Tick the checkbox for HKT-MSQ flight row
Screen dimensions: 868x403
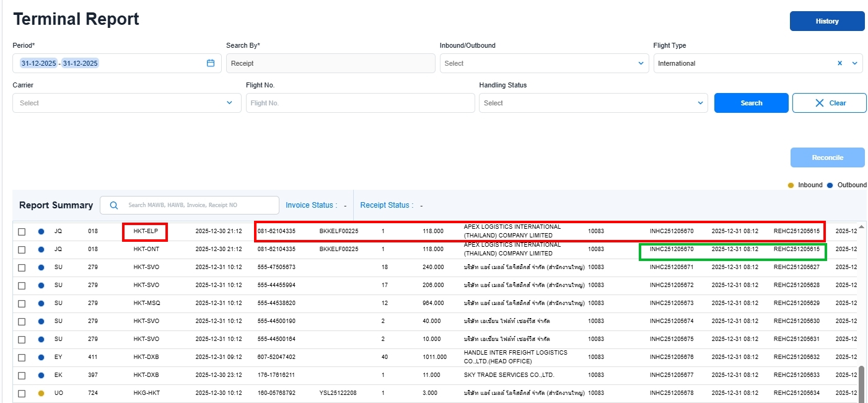tap(22, 303)
